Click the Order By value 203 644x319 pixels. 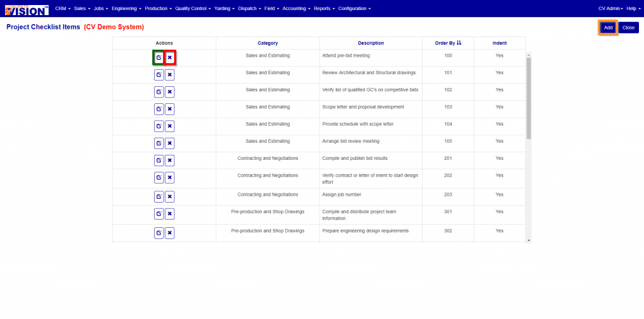coord(448,194)
